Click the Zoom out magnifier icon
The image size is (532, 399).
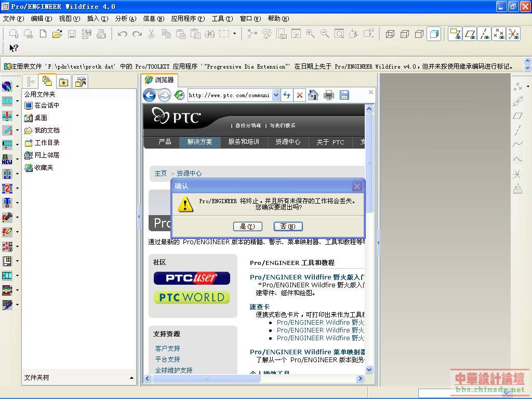click(x=325, y=34)
